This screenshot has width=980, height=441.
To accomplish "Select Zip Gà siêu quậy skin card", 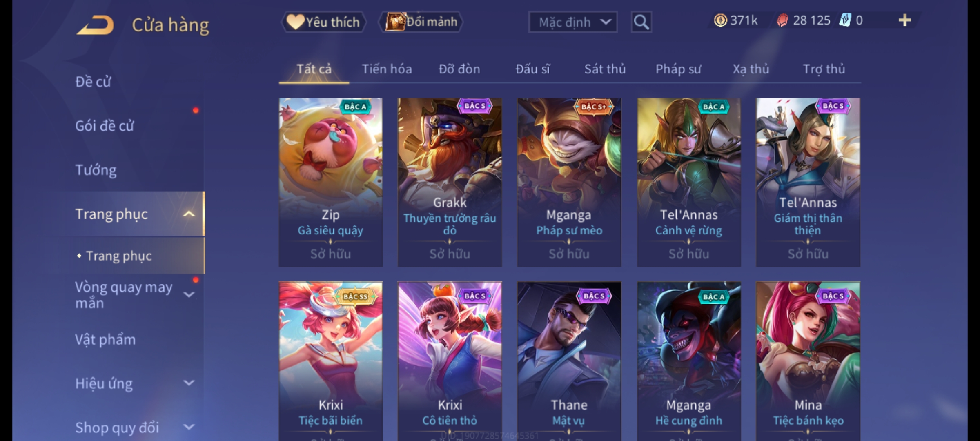I will (x=331, y=183).
